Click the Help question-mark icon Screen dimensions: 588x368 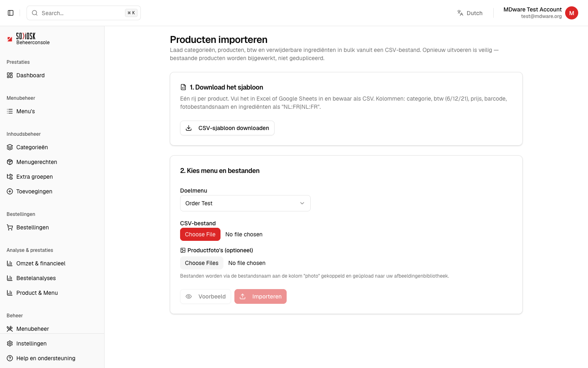click(10, 358)
